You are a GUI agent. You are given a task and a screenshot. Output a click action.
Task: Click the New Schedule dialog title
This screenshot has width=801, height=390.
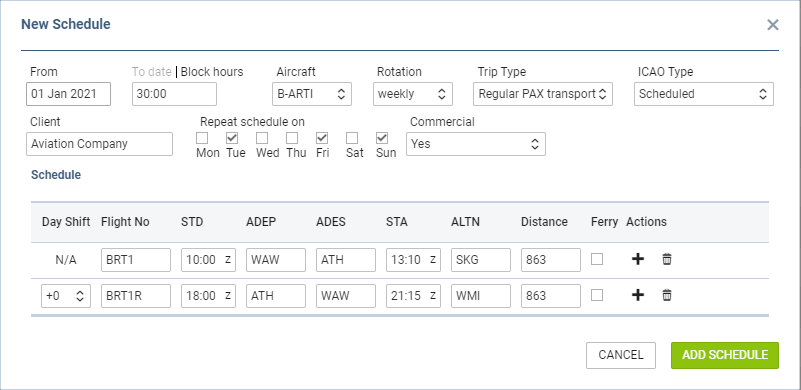point(65,24)
